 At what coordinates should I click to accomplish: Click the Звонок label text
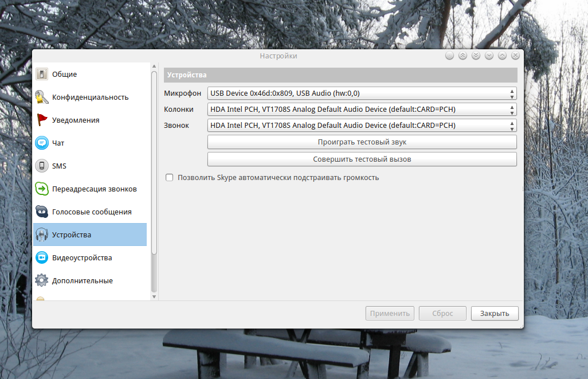coord(177,126)
